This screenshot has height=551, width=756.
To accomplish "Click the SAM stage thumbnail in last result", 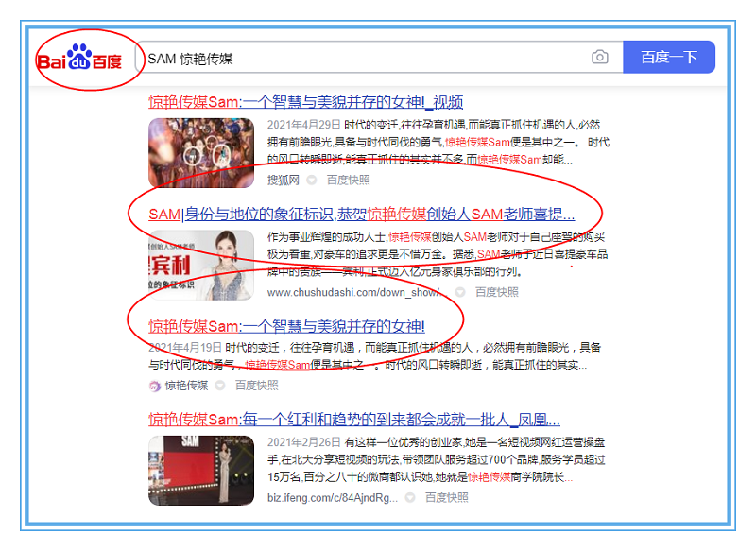I will [200, 470].
